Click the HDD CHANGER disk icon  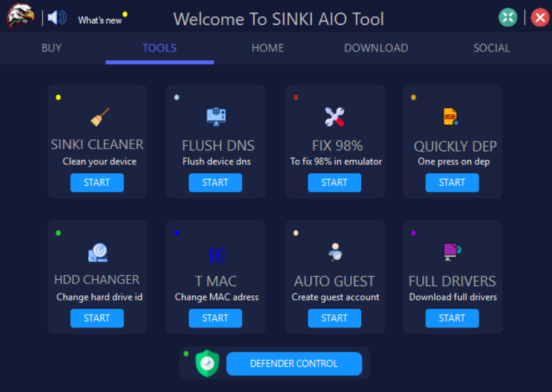98,252
